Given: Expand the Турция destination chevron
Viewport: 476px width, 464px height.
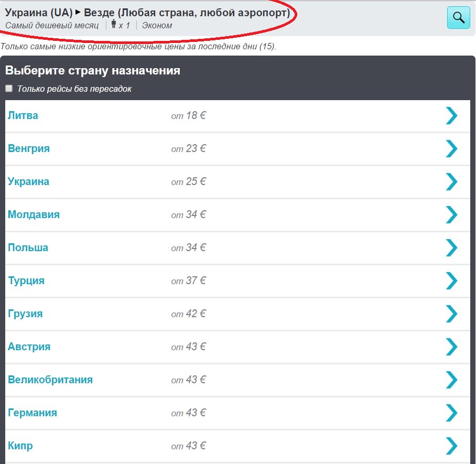Looking at the screenshot, I should pyautogui.click(x=451, y=280).
